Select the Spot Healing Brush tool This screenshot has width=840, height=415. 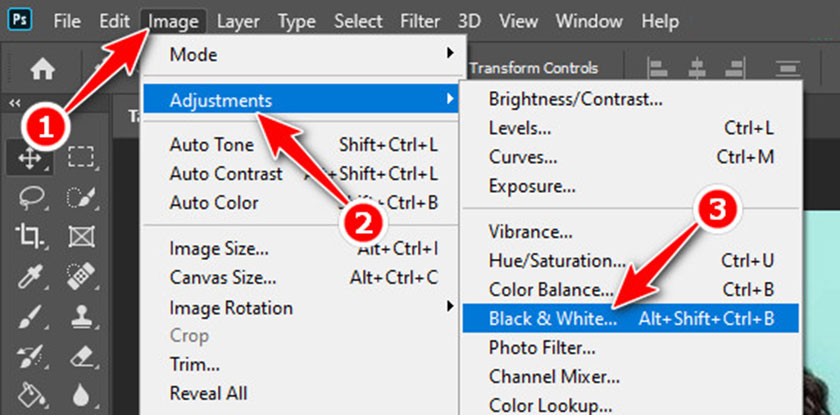click(81, 275)
